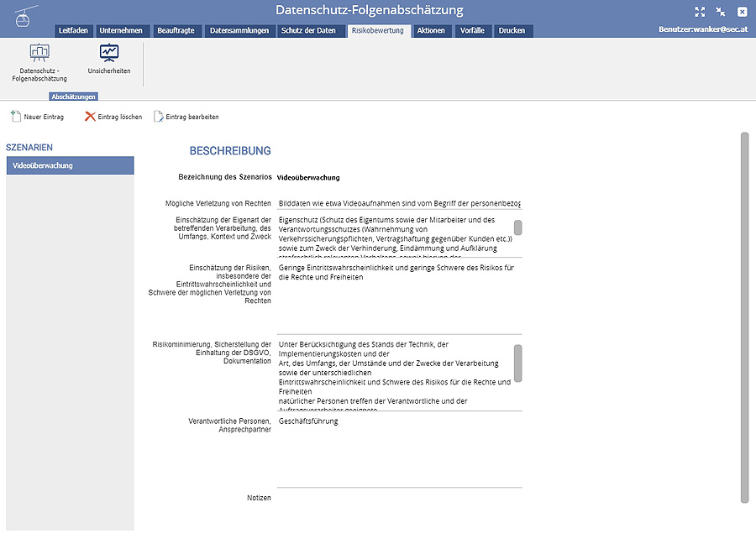The width and height of the screenshot is (756, 544).
Task: Switch to the Drucken tab
Action: click(512, 31)
